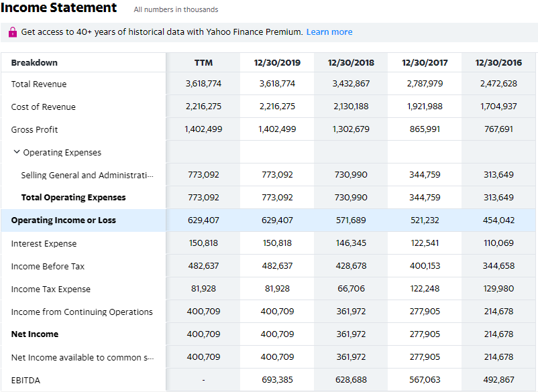Image resolution: width=538 pixels, height=392 pixels.
Task: Choose the 12/30/2016 column header
Action: point(498,63)
